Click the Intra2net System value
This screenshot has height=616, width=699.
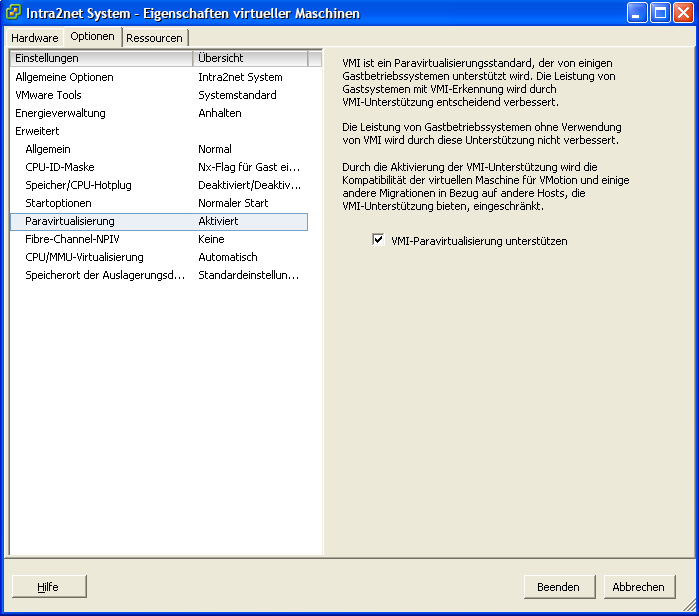pos(240,77)
